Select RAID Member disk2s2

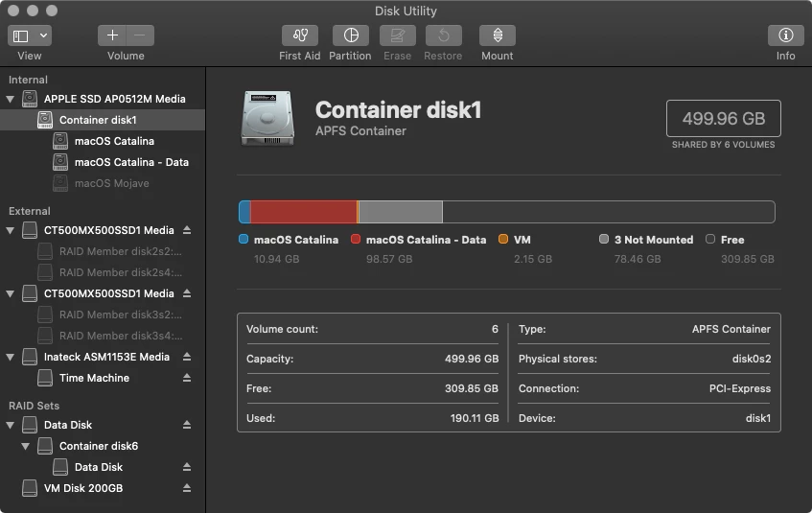point(103,251)
